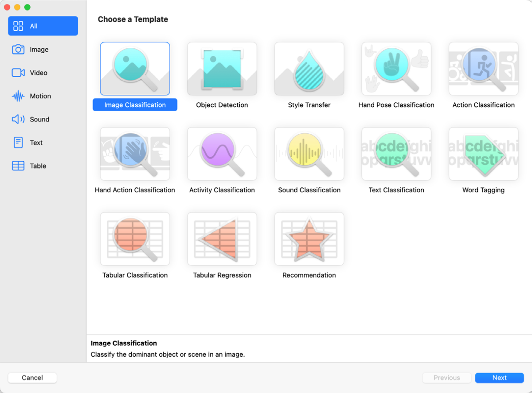Select the Hand Pose Classification template

coord(396,69)
